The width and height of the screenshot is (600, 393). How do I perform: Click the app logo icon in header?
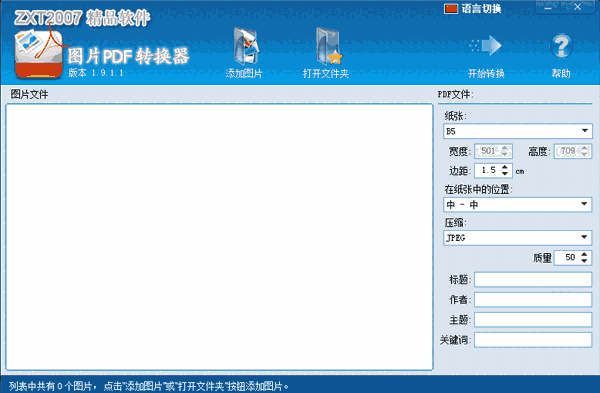(x=38, y=54)
